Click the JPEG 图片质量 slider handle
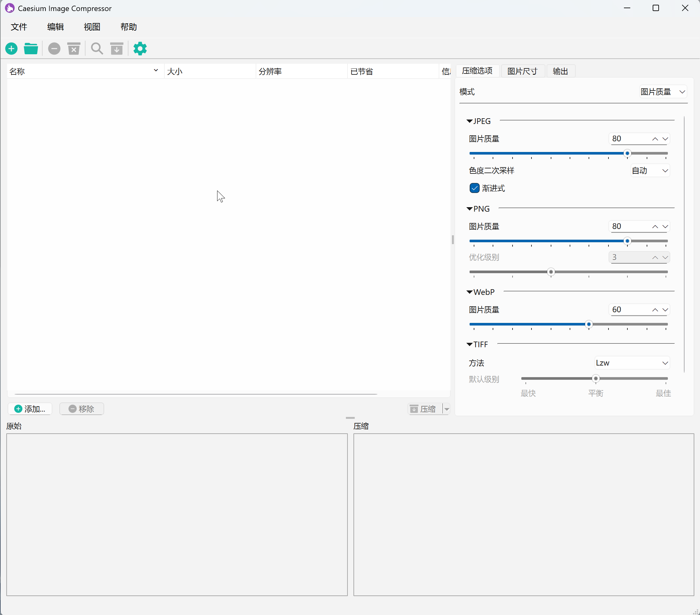700x615 pixels. pyautogui.click(x=627, y=153)
